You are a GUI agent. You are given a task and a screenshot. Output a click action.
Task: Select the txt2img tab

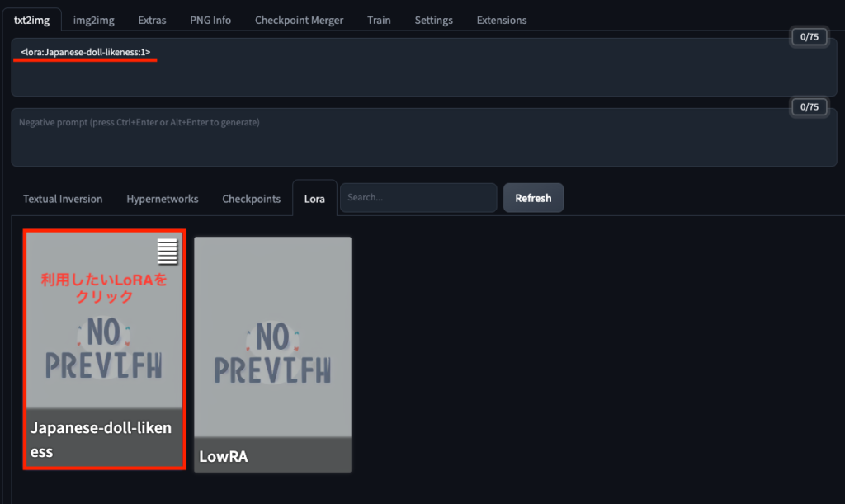tap(31, 18)
